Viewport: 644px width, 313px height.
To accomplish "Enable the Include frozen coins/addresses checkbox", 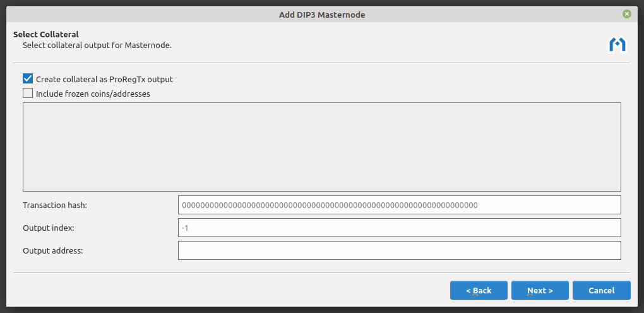I will coord(28,94).
